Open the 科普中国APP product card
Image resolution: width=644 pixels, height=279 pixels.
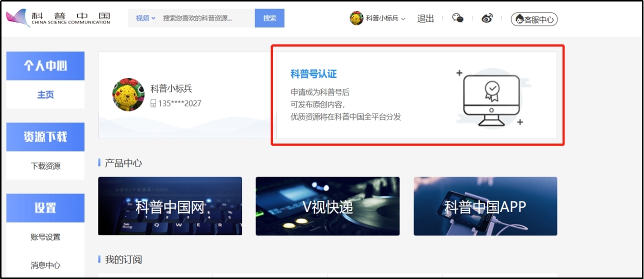[485, 206]
